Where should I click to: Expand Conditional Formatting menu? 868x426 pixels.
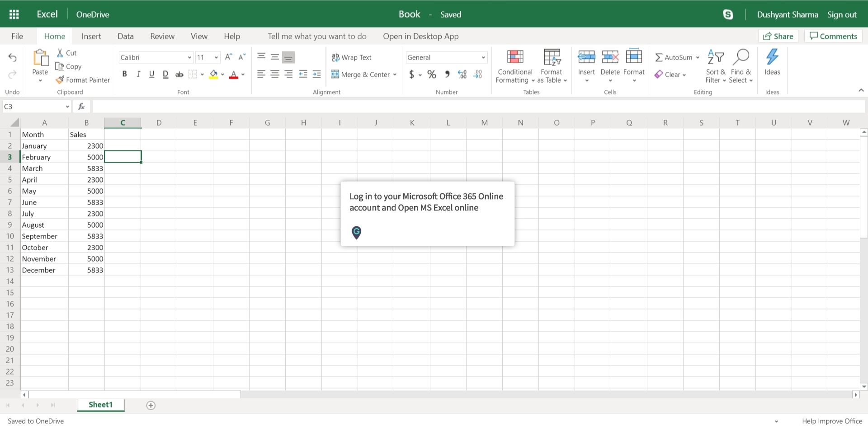tap(515, 66)
